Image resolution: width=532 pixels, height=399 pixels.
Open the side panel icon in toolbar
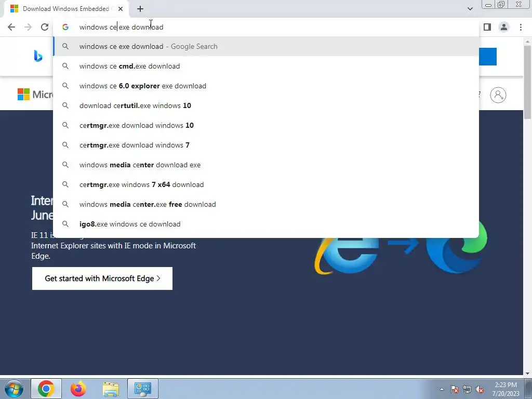487,27
